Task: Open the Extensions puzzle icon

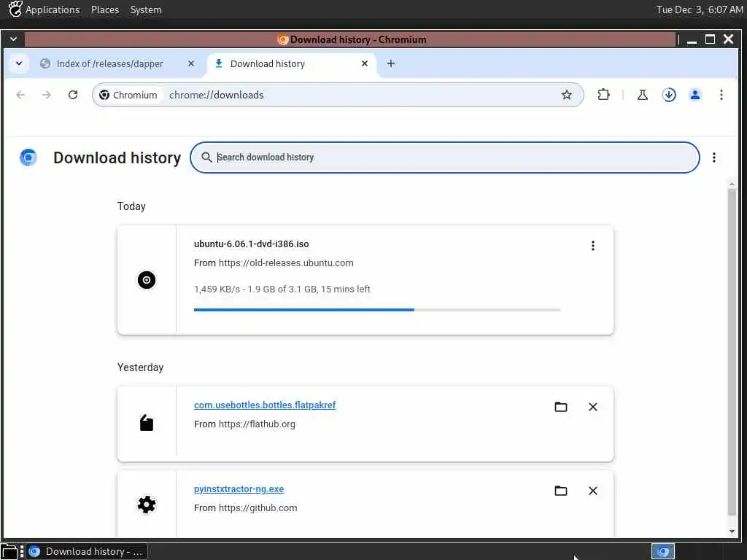Action: [603, 95]
